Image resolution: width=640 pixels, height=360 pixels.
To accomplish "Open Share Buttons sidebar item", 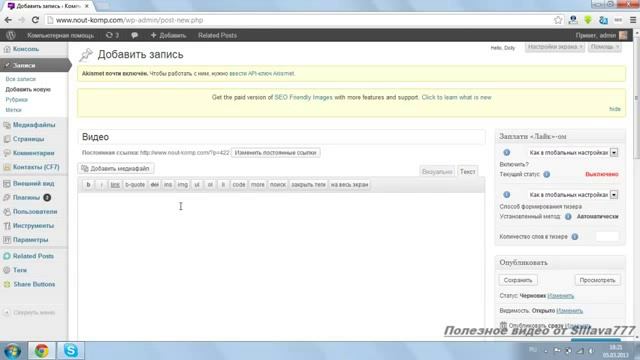I will 34,284.
